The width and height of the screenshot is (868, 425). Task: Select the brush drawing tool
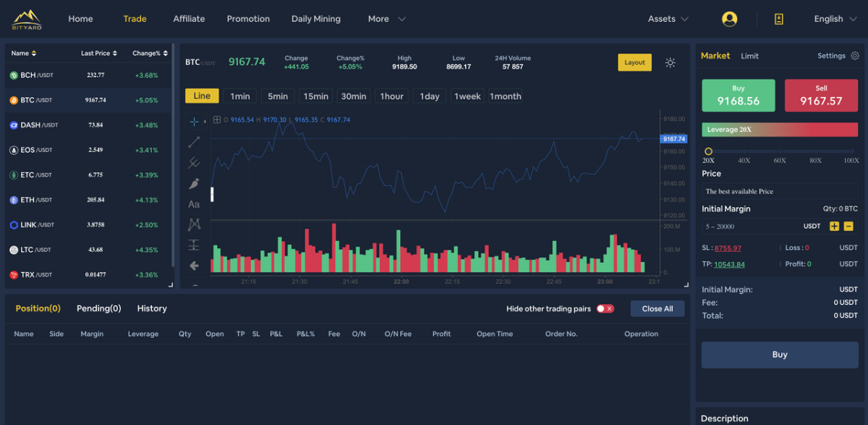point(194,184)
